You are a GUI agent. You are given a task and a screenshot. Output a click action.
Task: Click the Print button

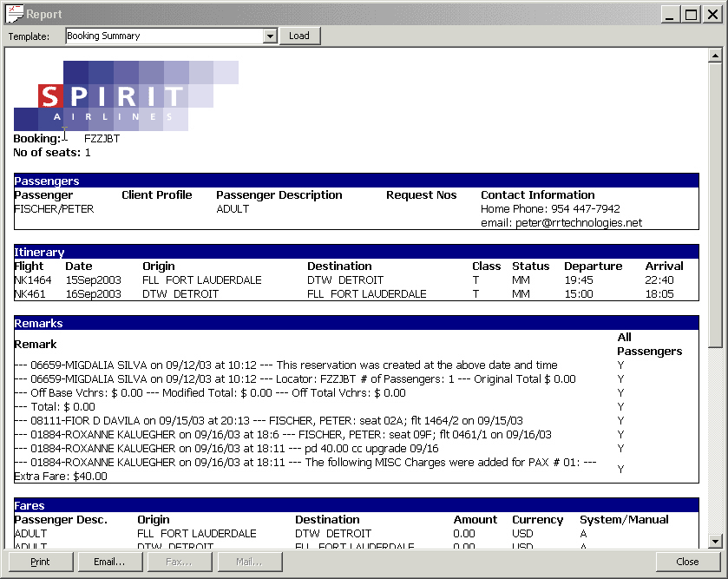point(40,562)
